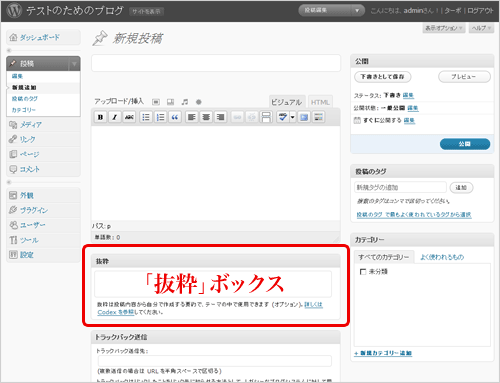Click the add audio upload icon
The width and height of the screenshot is (500, 383).
tap(185, 102)
